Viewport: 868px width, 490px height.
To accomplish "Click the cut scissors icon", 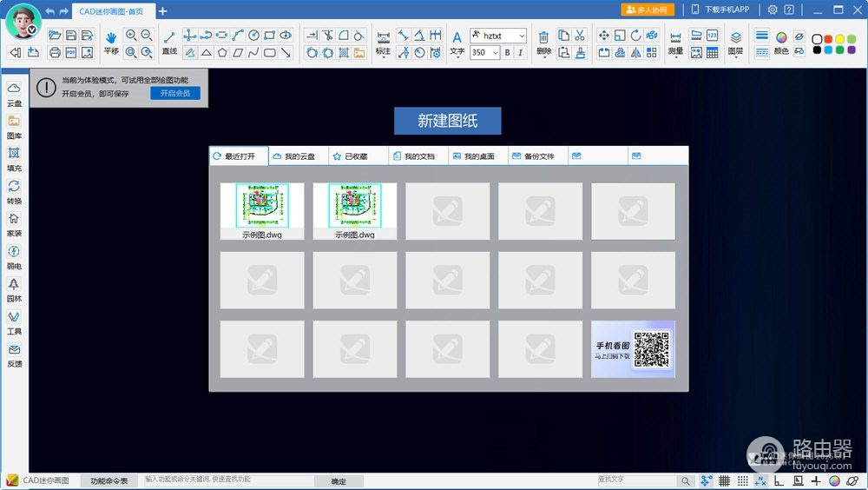I will click(x=580, y=36).
